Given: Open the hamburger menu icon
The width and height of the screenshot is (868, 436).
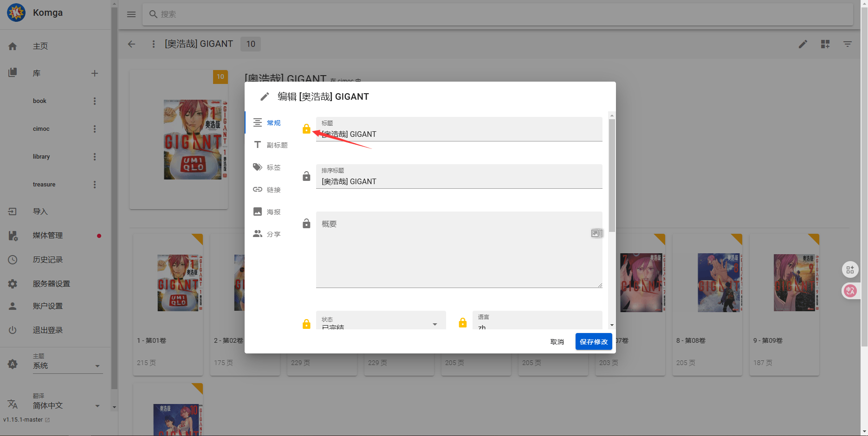Looking at the screenshot, I should 131,14.
